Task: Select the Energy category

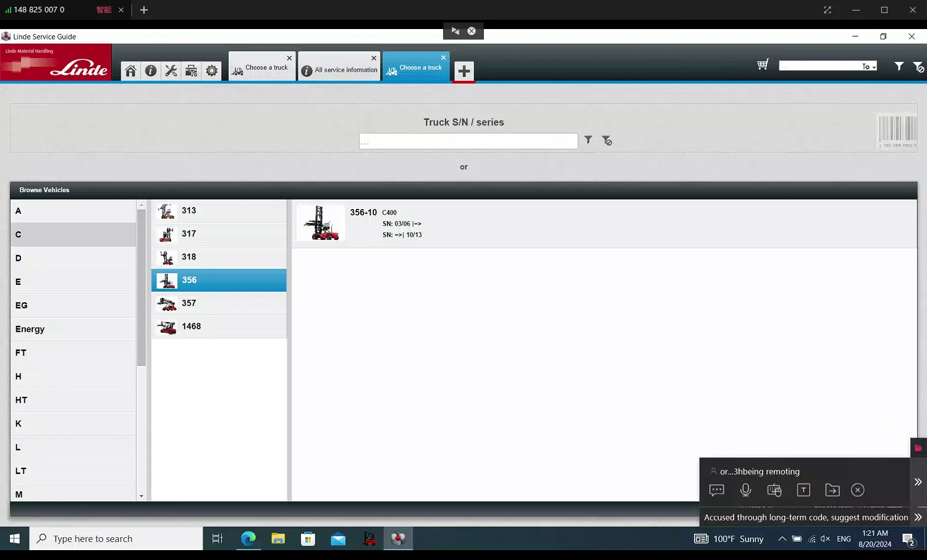Action: coord(74,329)
